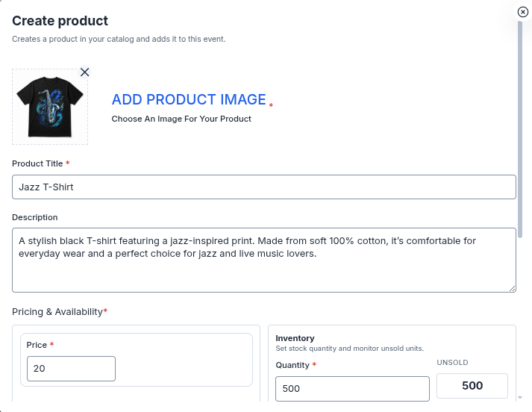Close the Create product dialog
Image resolution: width=532 pixels, height=412 pixels.
pyautogui.click(x=523, y=12)
